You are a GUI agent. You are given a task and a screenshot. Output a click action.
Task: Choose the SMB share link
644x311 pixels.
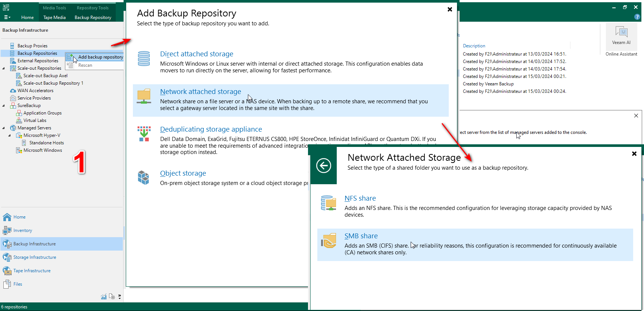(361, 236)
